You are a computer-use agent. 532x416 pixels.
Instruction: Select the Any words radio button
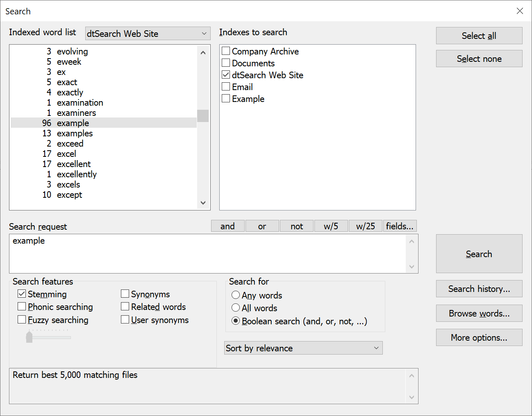pos(236,295)
